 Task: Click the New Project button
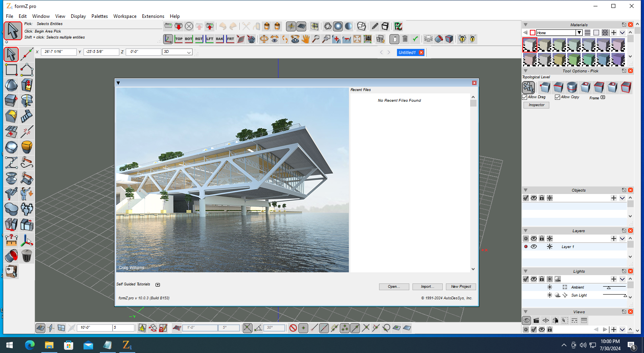[x=461, y=287]
